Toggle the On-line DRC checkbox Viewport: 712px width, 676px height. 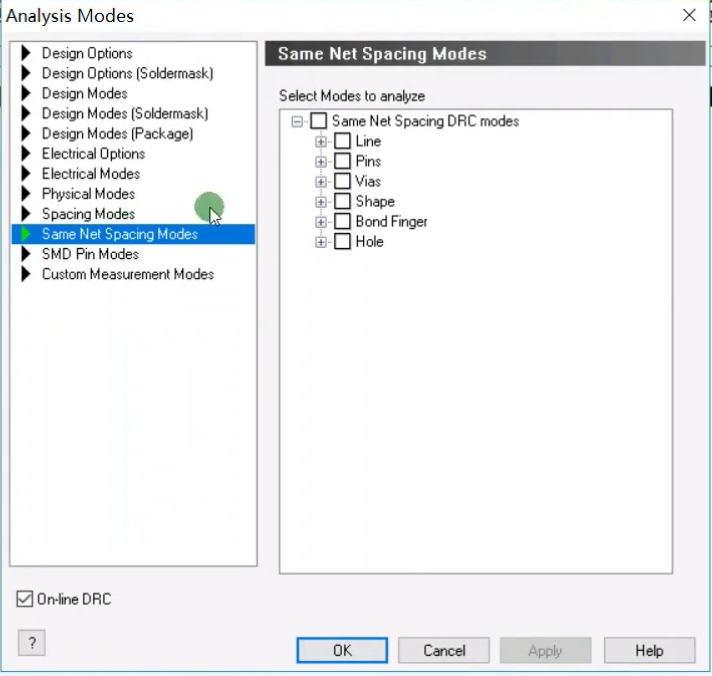pos(25,599)
